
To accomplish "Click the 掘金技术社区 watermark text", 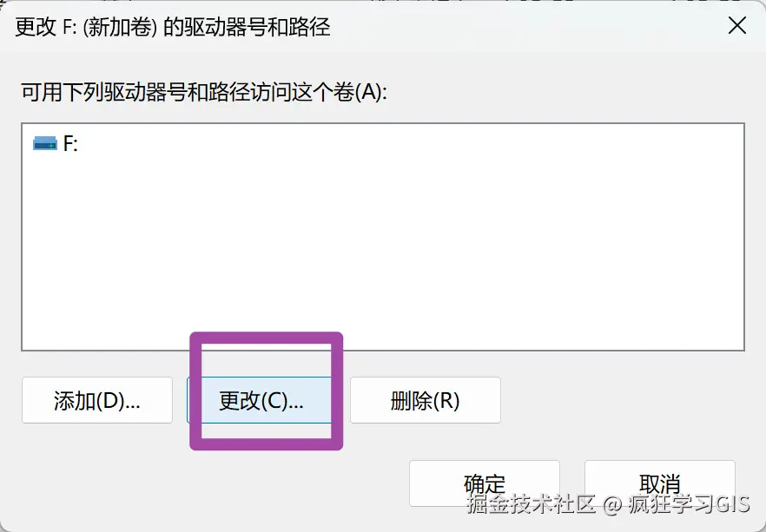I will (x=531, y=504).
